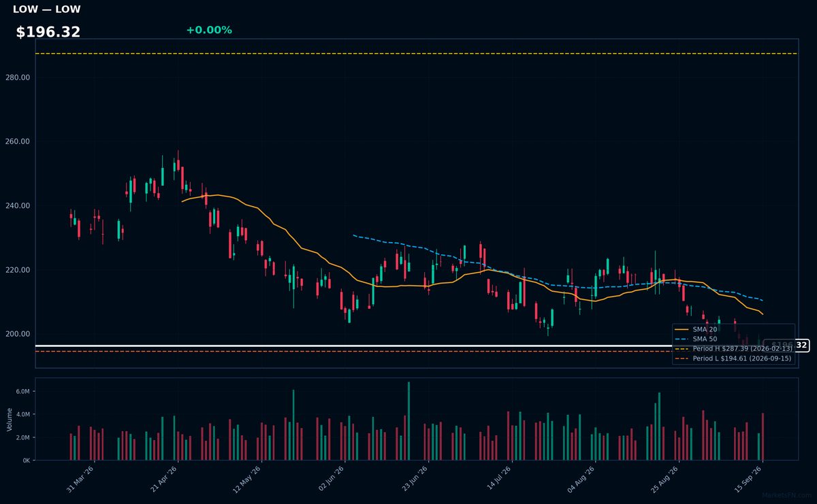Click the 02 Jun '26 date label
This screenshot has width=817, height=504.
click(331, 477)
